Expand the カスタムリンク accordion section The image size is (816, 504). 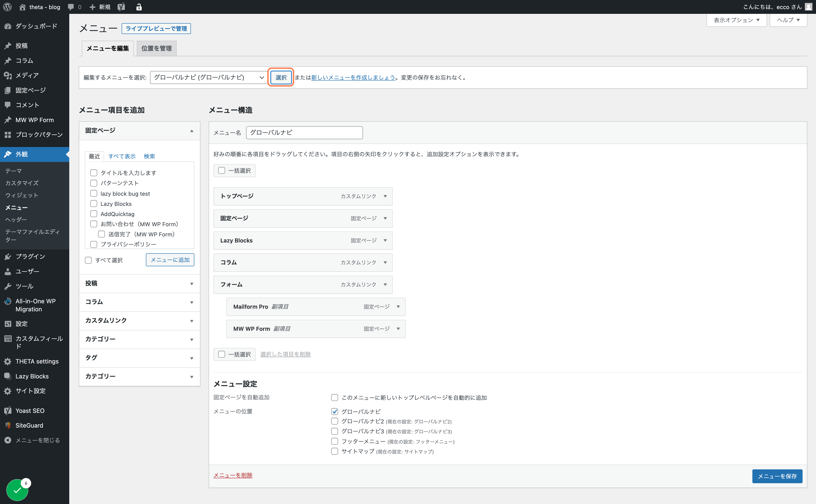click(x=140, y=320)
